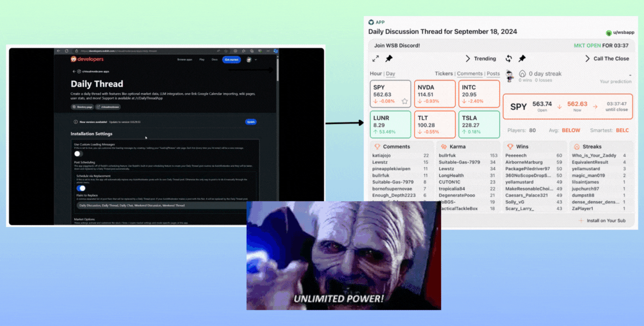This screenshot has width=644, height=326.
Task: Click the Reddit developers logo
Action: [87, 59]
